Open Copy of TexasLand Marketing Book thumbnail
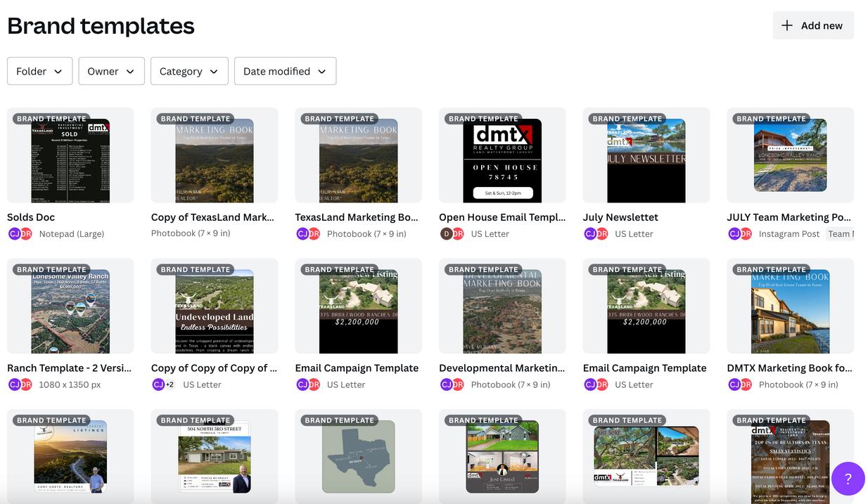This screenshot has height=504, width=868. click(x=215, y=155)
